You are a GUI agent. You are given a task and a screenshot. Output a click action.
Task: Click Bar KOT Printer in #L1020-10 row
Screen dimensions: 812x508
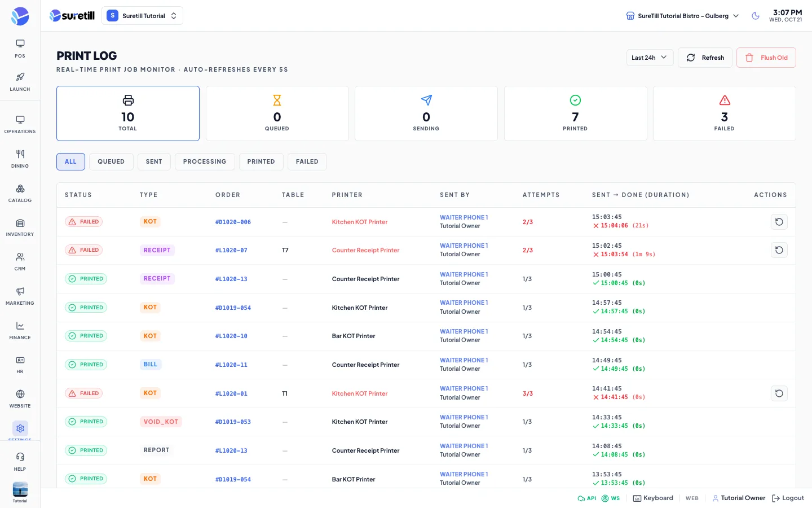[354, 336]
